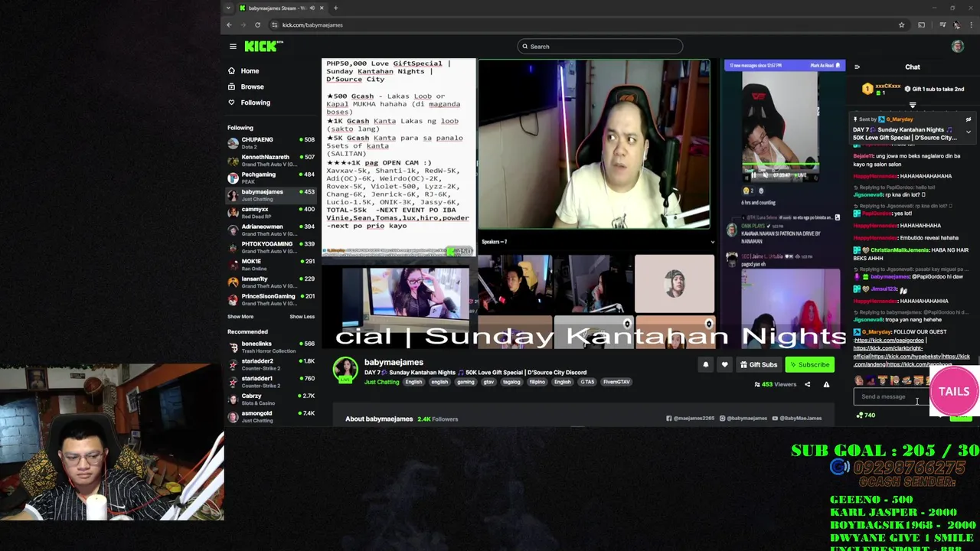Toggle notification bell for babymaejames
The image size is (980, 551).
pos(705,364)
